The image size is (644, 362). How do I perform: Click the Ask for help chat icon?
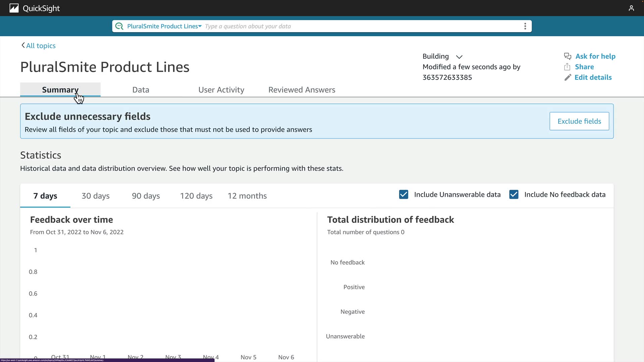pyautogui.click(x=568, y=56)
